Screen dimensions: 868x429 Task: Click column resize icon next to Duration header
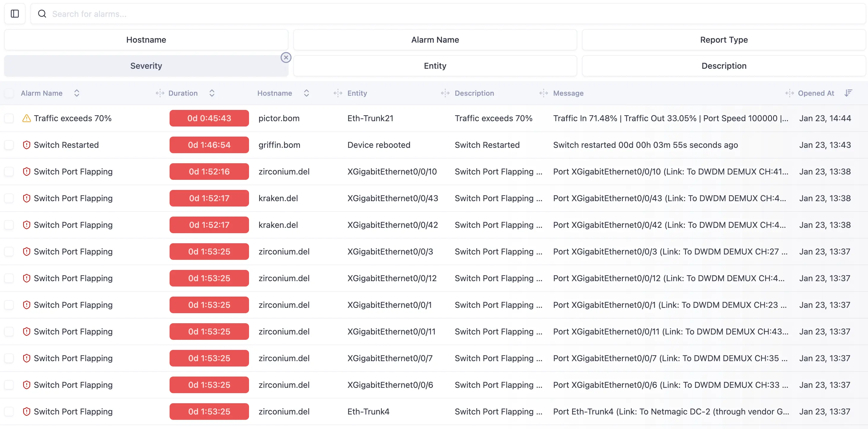159,93
